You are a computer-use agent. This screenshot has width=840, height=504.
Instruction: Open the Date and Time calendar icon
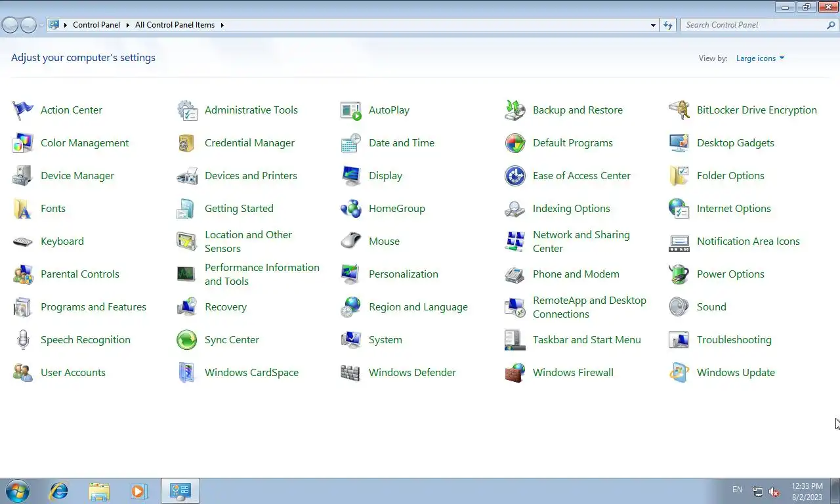[x=351, y=143]
